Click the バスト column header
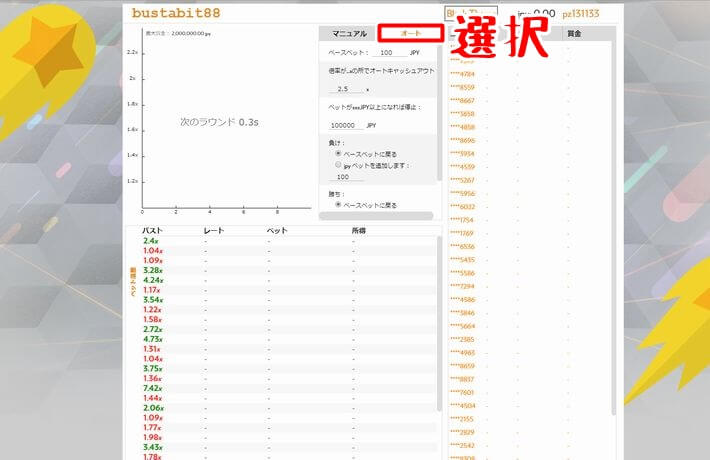 pyautogui.click(x=152, y=230)
